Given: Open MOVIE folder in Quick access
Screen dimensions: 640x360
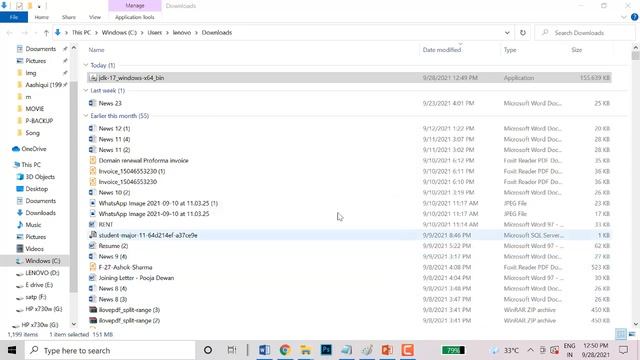Looking at the screenshot, I should pyautogui.click(x=34, y=109).
